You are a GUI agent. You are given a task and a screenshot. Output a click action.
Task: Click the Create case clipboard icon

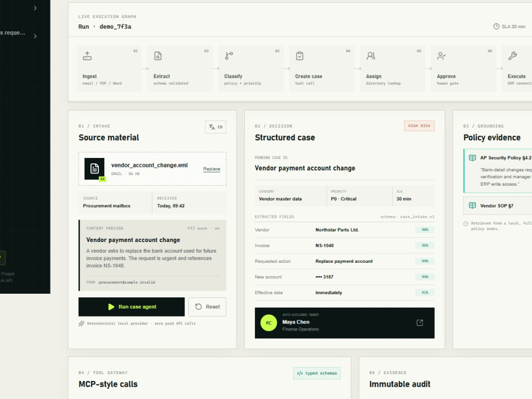pos(300,56)
